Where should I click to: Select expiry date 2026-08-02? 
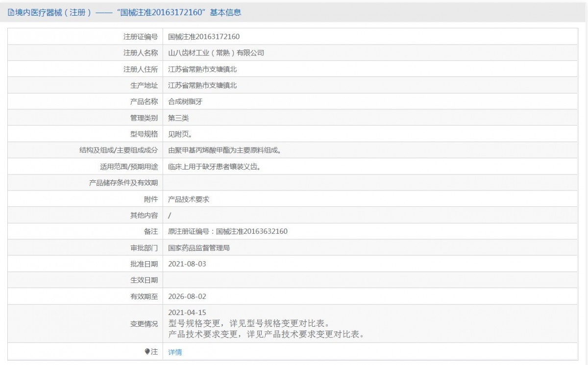(187, 296)
